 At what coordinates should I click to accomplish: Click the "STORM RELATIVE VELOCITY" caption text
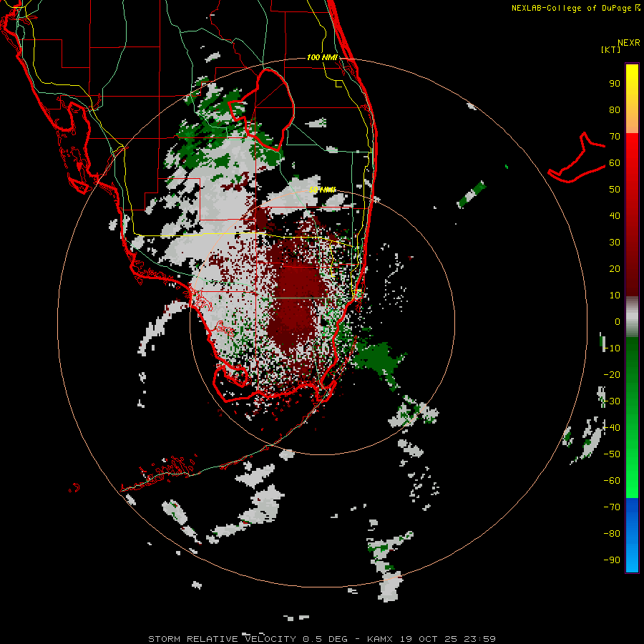coord(222,639)
